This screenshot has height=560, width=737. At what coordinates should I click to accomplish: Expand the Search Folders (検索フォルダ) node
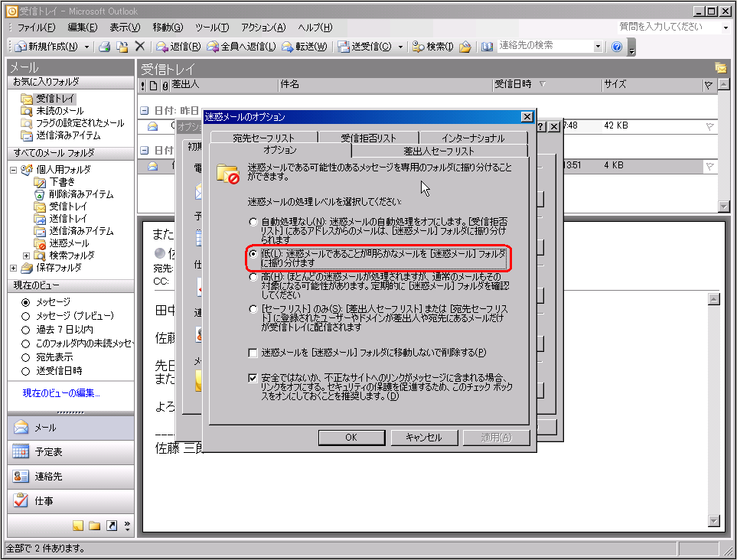pyautogui.click(x=26, y=256)
